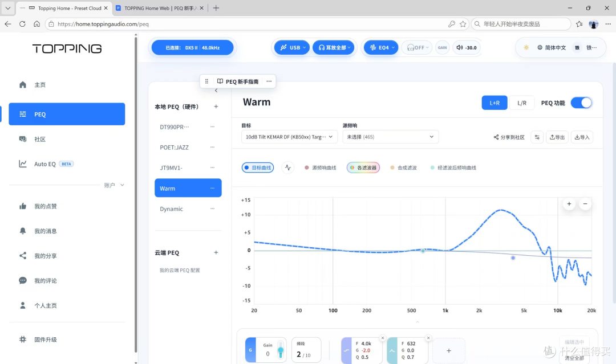This screenshot has height=364, width=616.
Task: Select the Dynamic preset
Action: (171, 208)
